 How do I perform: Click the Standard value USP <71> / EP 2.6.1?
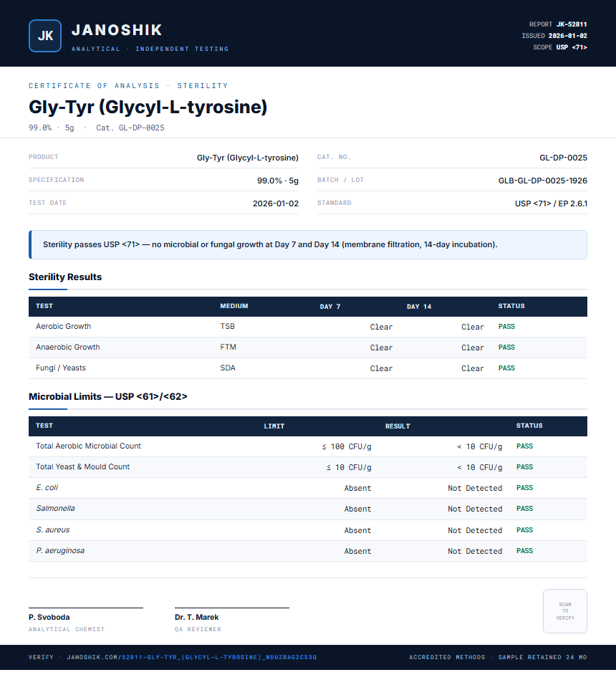point(551,203)
